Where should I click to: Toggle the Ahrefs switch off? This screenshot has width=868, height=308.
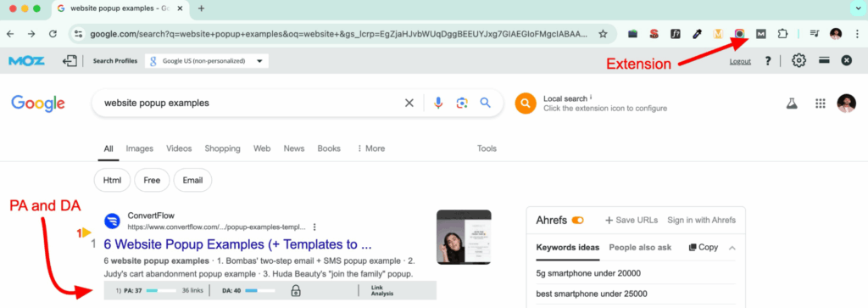(x=578, y=220)
